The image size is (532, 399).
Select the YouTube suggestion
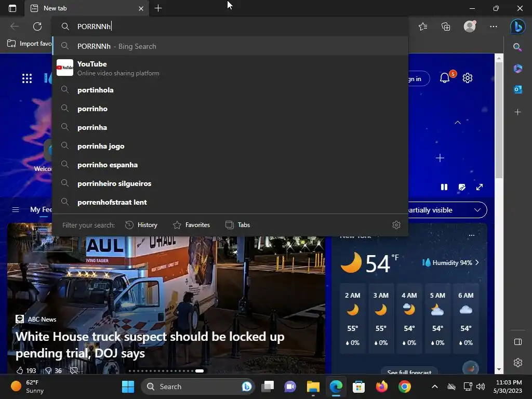tap(230, 68)
